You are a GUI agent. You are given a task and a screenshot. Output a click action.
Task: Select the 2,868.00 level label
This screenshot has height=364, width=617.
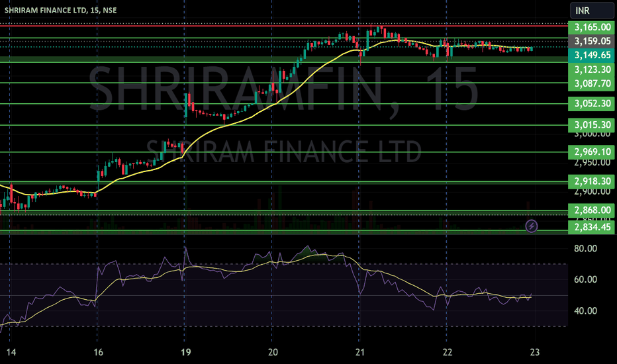coord(591,210)
